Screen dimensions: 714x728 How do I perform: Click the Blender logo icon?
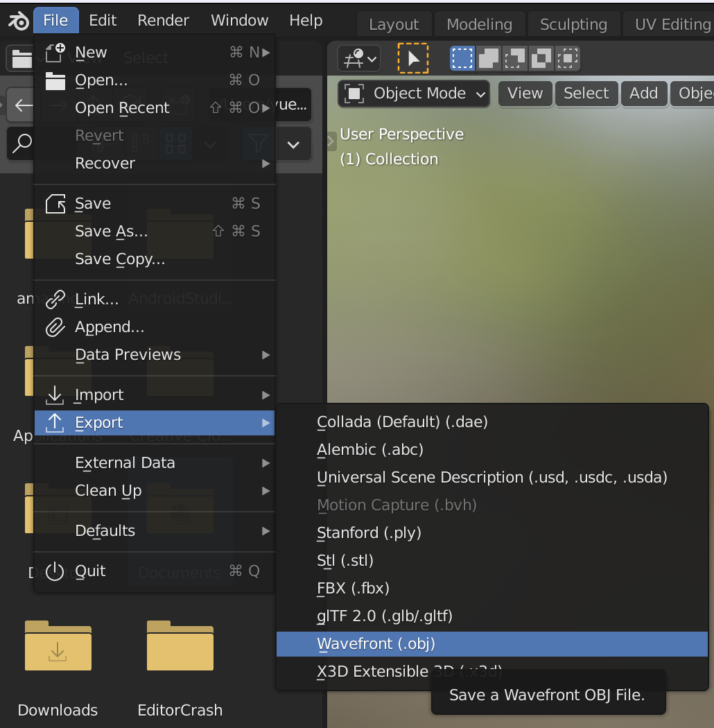tap(19, 21)
